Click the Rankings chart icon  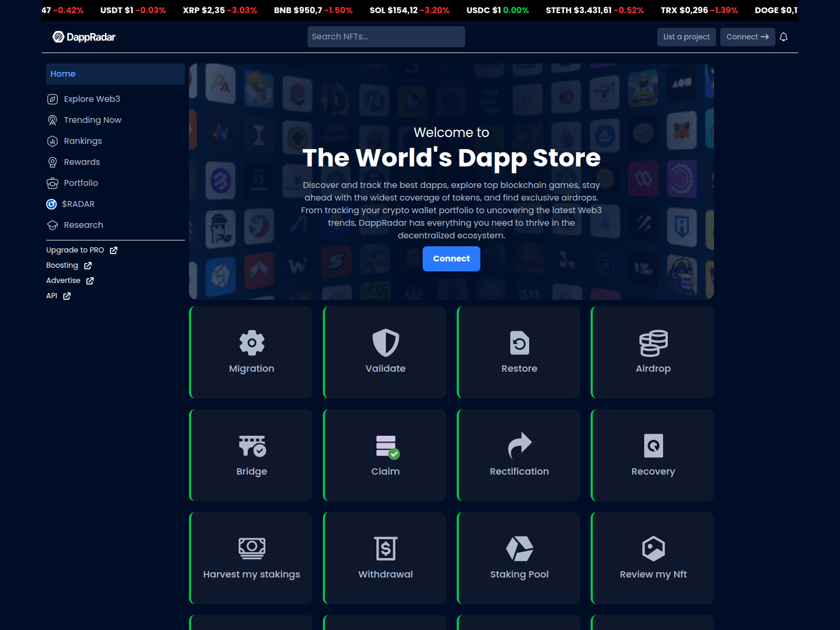click(x=52, y=141)
